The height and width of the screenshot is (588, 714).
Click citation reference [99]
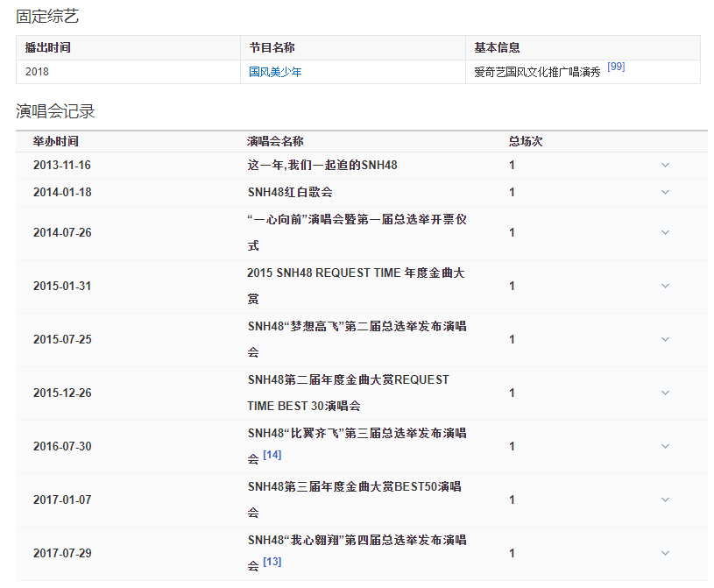click(616, 67)
